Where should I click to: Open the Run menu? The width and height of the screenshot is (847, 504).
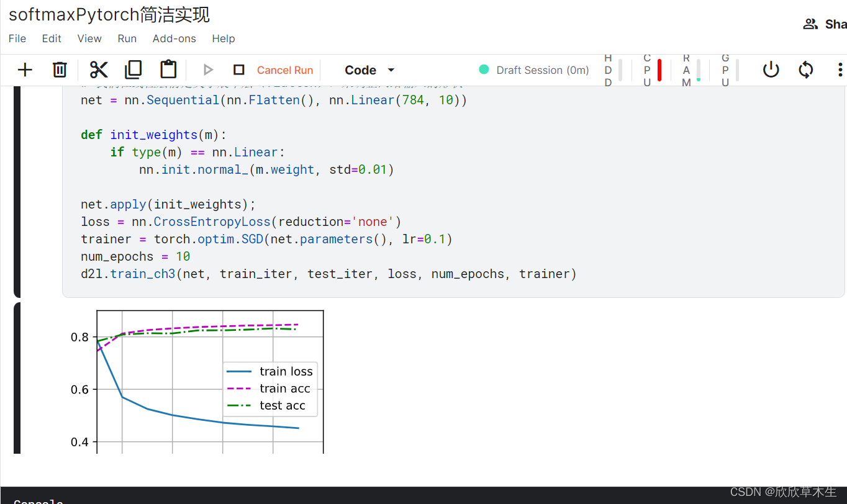tap(127, 38)
